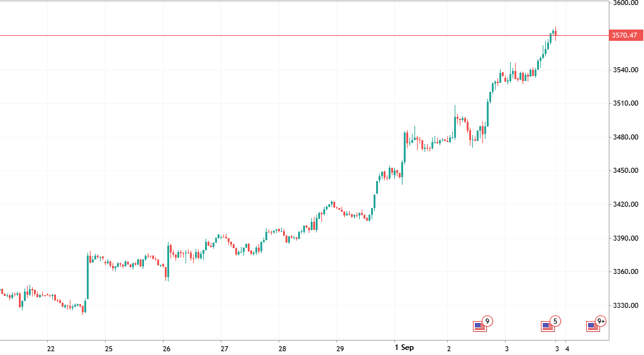Click the 3420.00 price axis label
644x355 pixels.
(x=626, y=204)
